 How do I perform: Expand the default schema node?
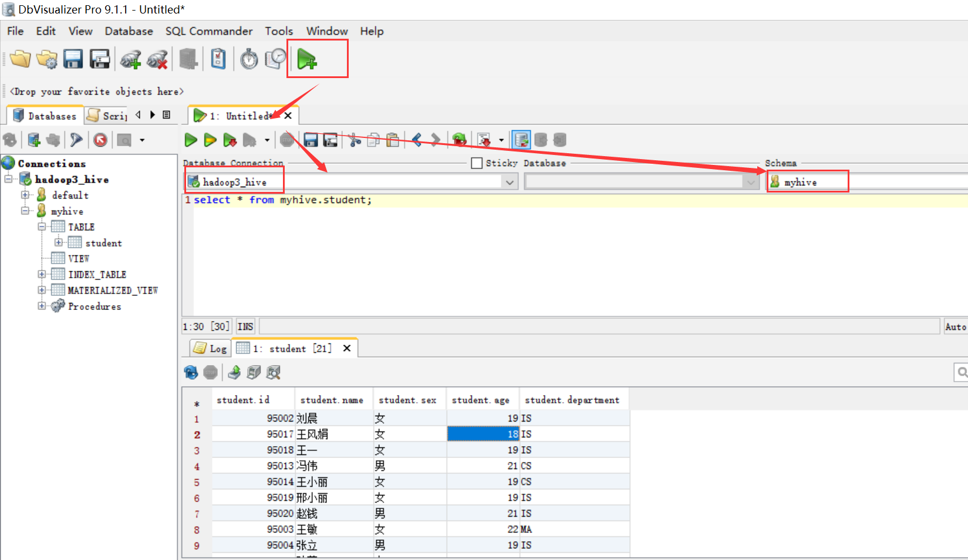[x=25, y=194]
